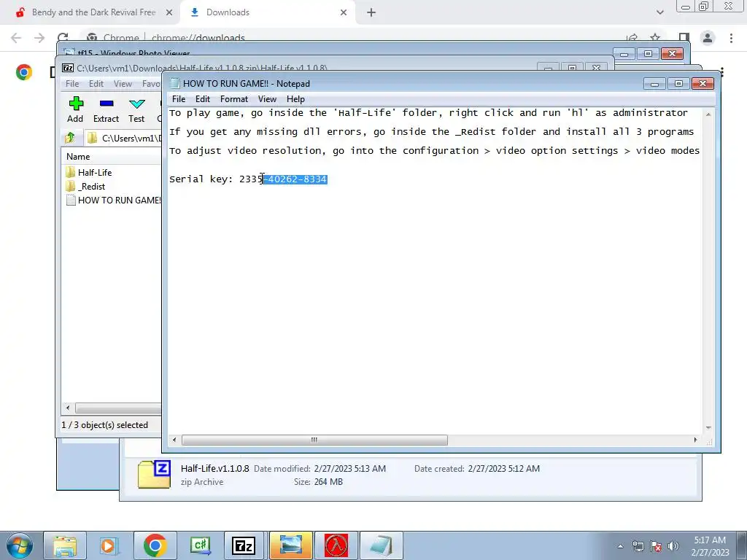Click the Name column header in 7-Zip
747x560 pixels.
coord(78,157)
